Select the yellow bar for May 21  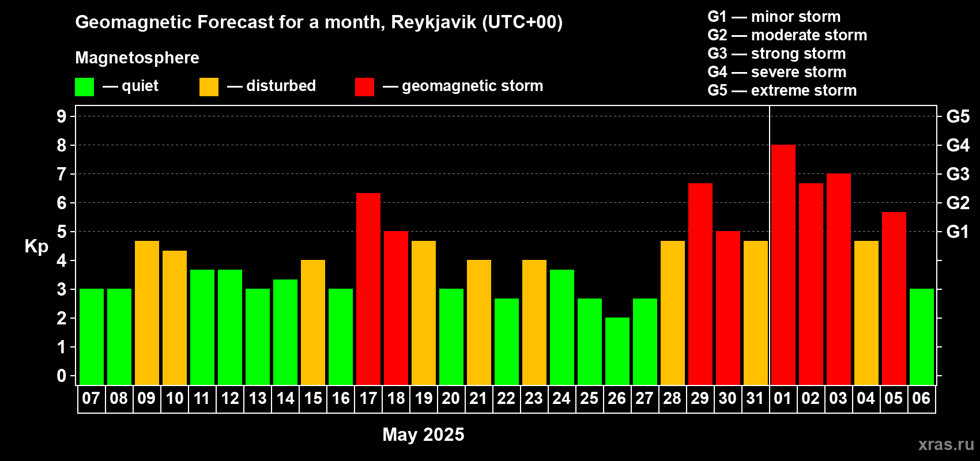pyautogui.click(x=479, y=323)
